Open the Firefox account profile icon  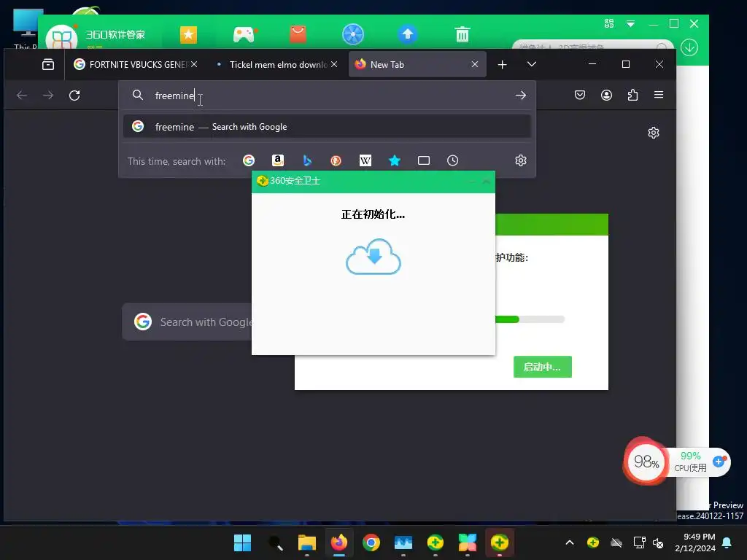pos(606,96)
